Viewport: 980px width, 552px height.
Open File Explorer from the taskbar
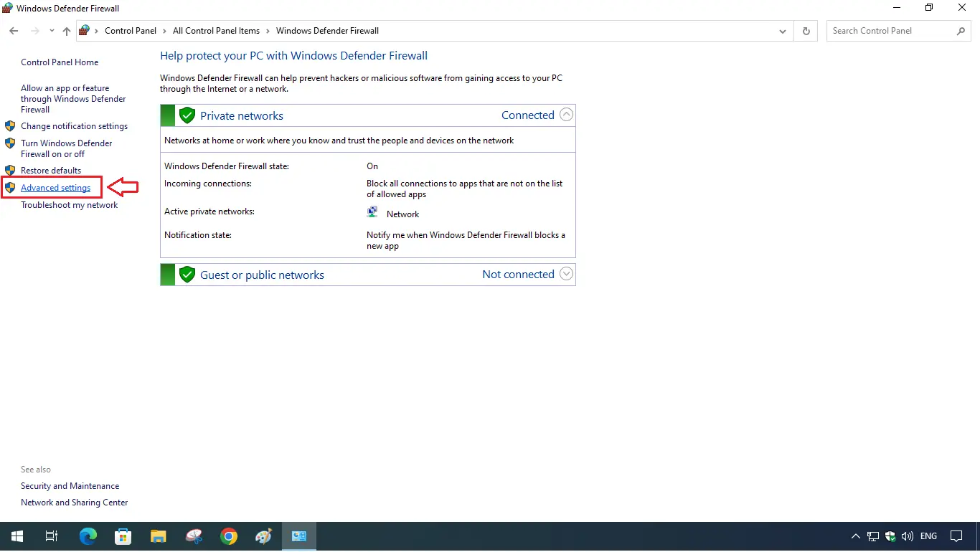click(159, 536)
